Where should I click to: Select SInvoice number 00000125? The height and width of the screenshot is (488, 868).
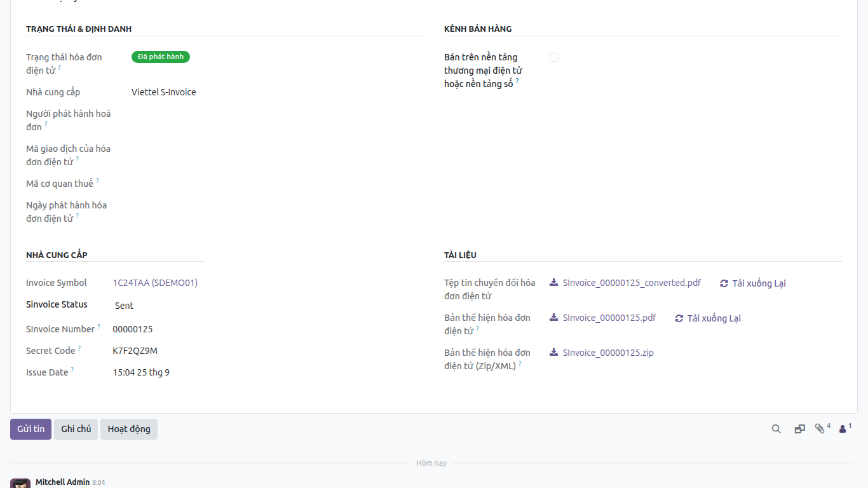pyautogui.click(x=132, y=329)
